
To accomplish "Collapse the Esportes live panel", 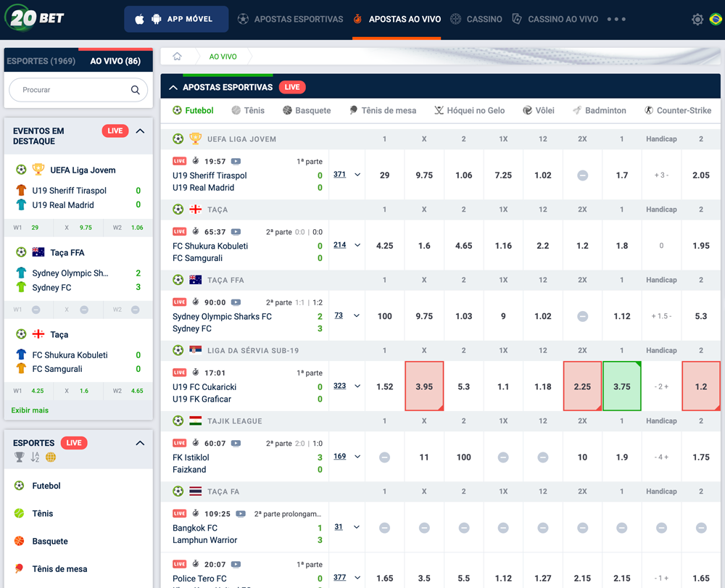I will (140, 443).
